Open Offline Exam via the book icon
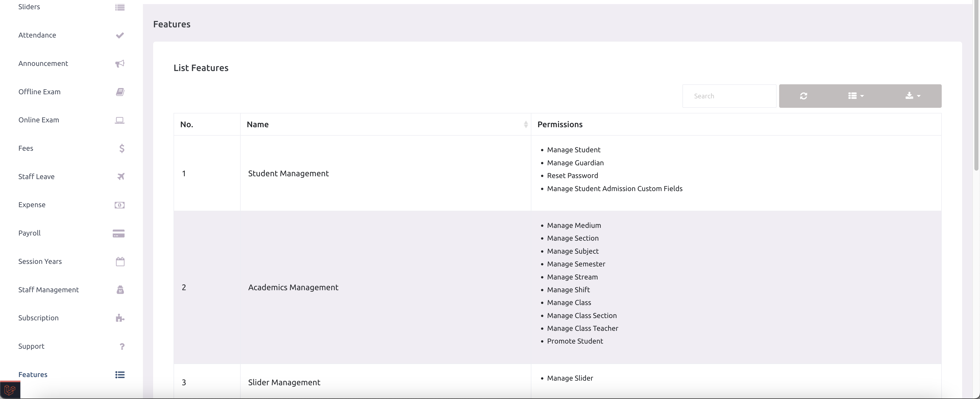This screenshot has height=399, width=980. 120,91
